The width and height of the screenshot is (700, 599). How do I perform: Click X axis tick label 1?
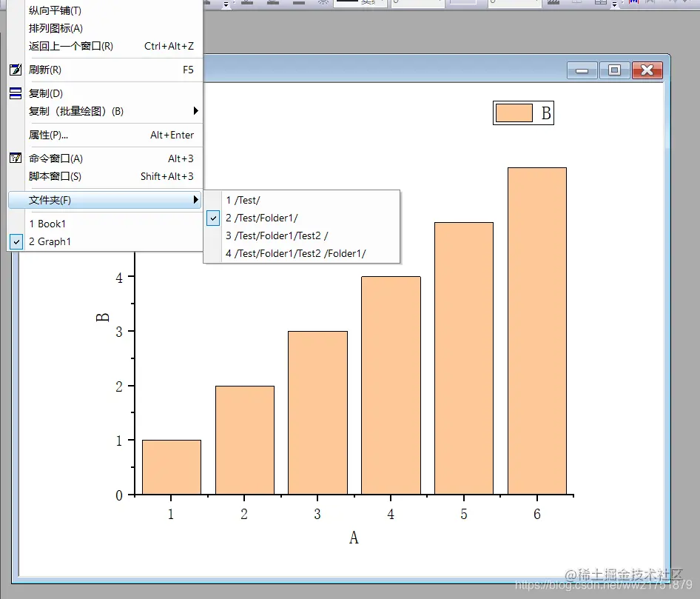click(x=170, y=514)
